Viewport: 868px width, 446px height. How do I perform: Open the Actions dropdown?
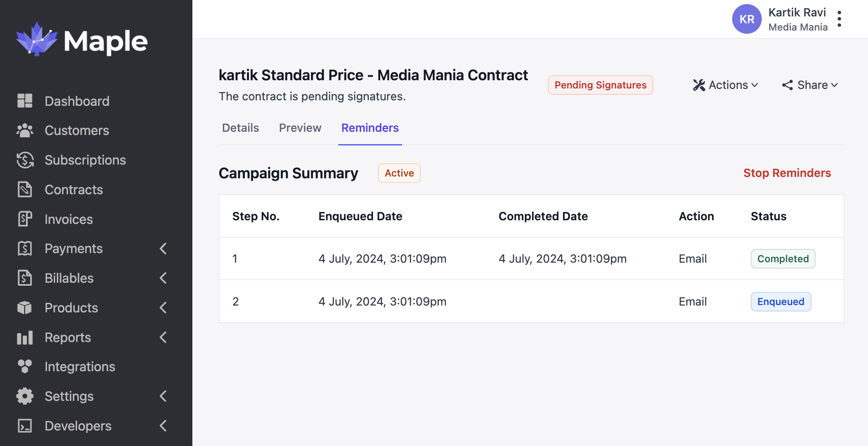[726, 85]
